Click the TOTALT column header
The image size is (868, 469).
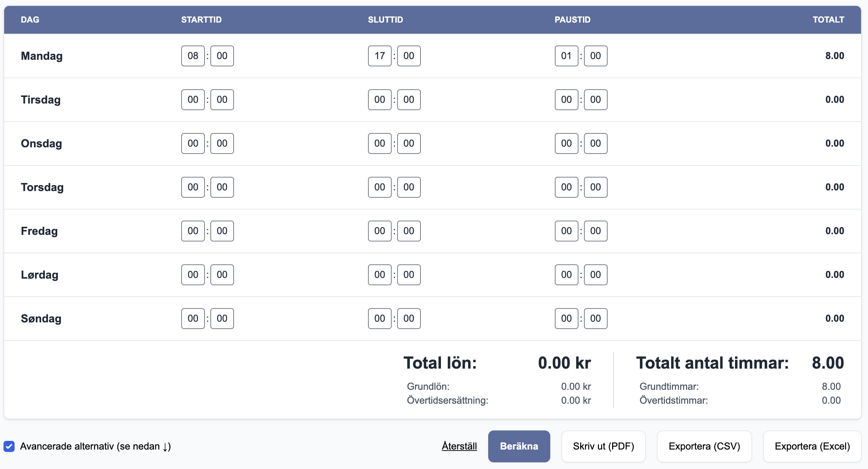click(x=828, y=20)
